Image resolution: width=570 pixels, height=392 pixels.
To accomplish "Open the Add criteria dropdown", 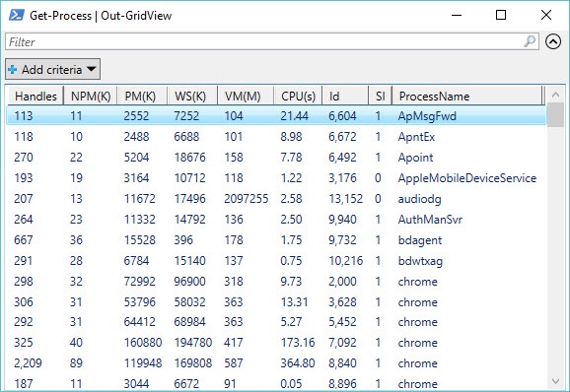I will 52,69.
